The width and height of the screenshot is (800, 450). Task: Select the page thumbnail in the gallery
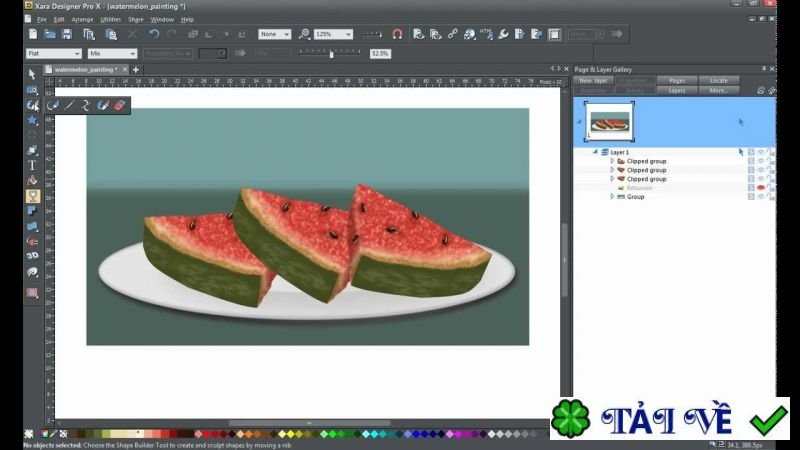coord(607,121)
